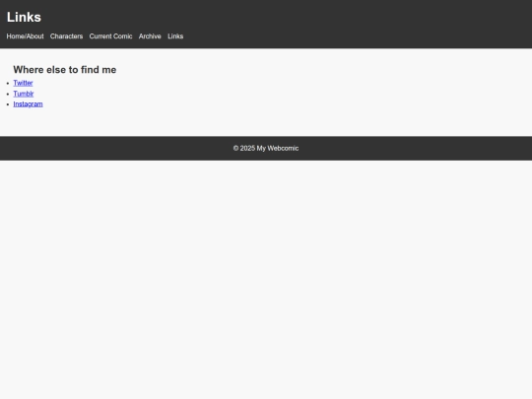Go to the Characters page
532x399 pixels.
(67, 36)
